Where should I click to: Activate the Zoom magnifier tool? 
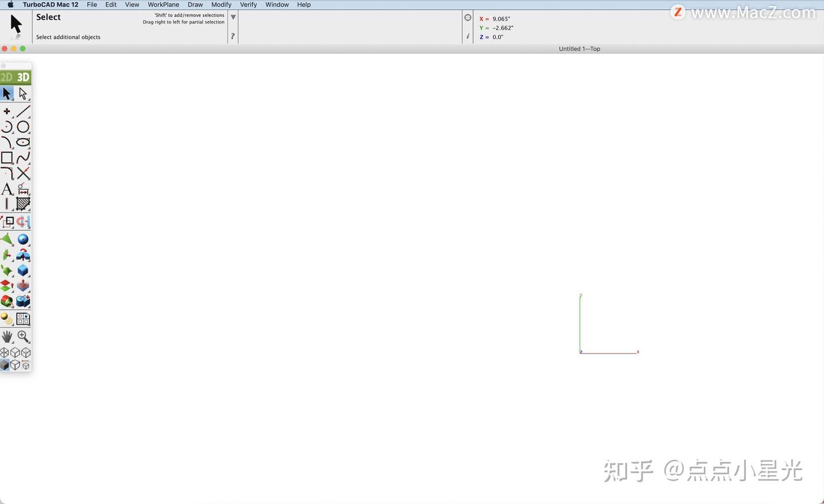23,336
